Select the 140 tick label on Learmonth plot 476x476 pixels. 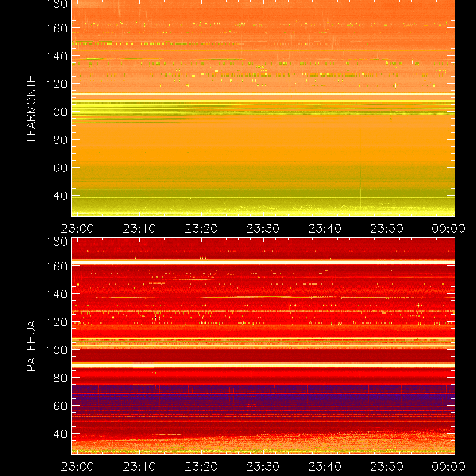(57, 56)
